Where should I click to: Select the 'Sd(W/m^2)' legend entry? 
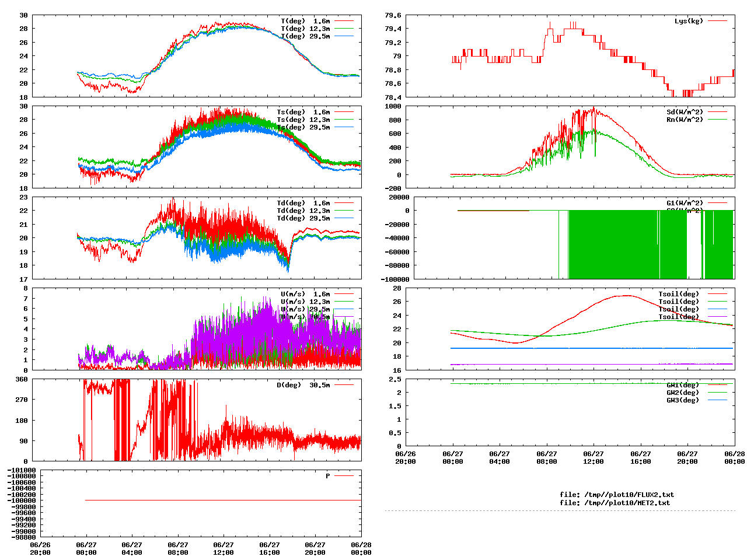(685, 112)
